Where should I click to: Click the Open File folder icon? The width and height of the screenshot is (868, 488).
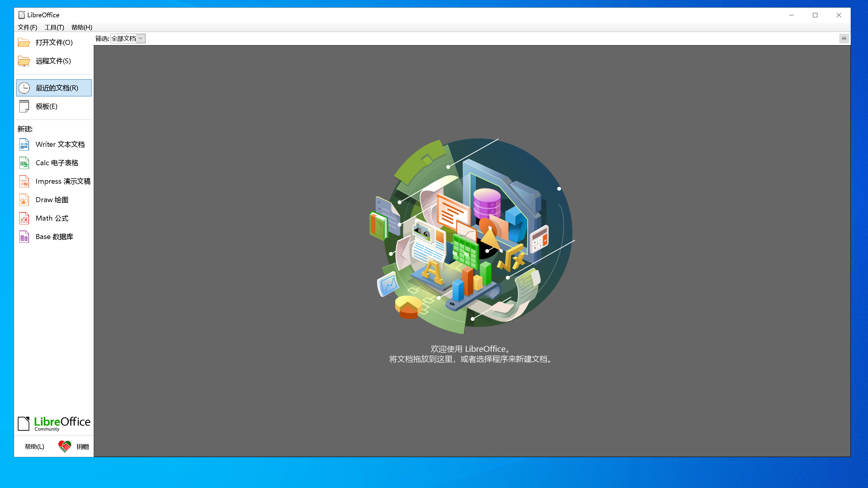[24, 42]
